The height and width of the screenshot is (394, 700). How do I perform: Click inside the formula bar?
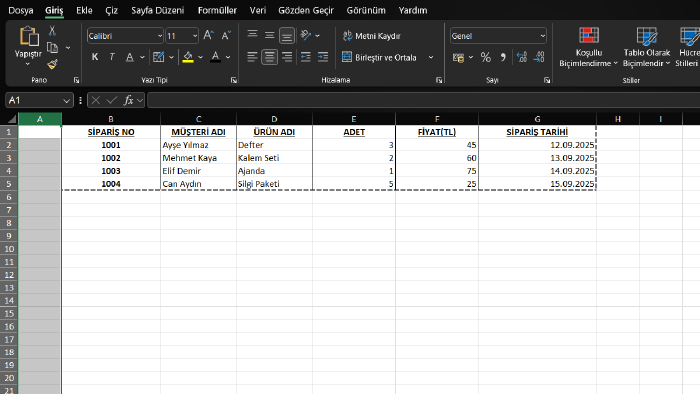click(x=423, y=100)
